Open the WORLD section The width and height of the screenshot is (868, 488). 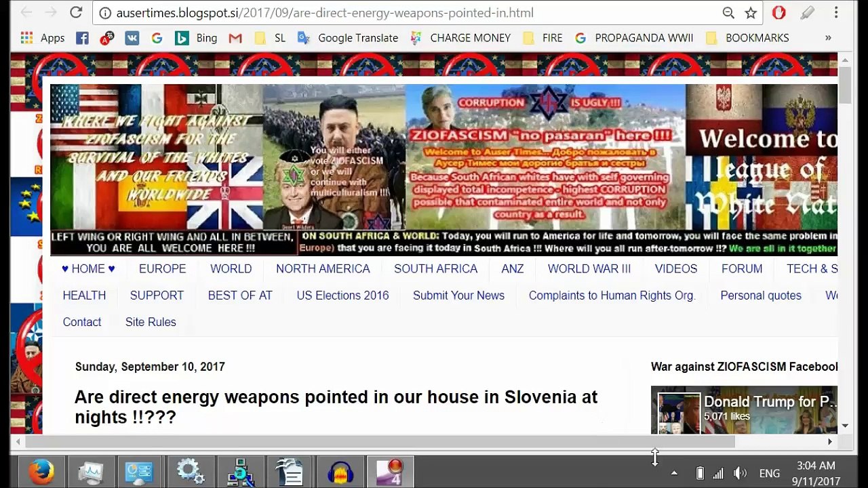pyautogui.click(x=231, y=269)
